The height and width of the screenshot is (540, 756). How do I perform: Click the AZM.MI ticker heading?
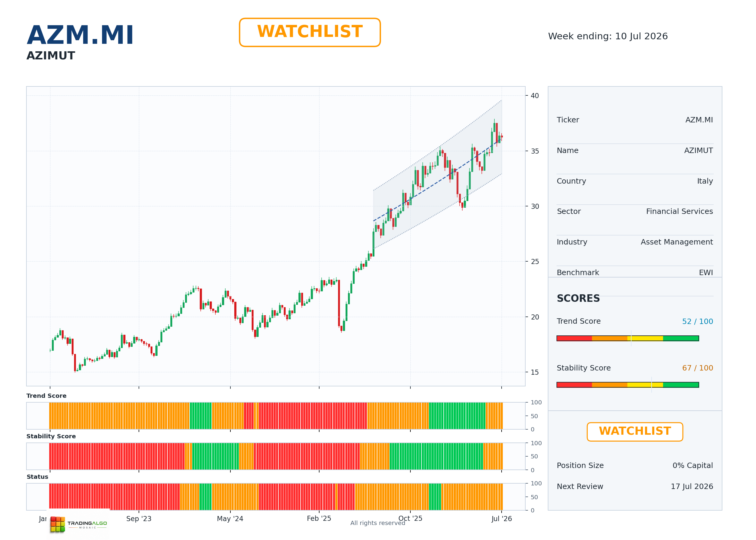(80, 35)
